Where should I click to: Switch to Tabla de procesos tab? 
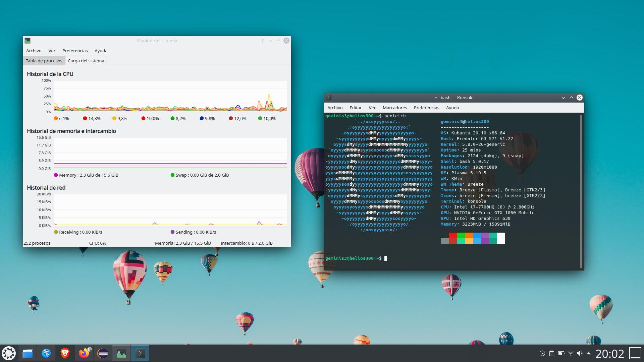click(x=44, y=61)
